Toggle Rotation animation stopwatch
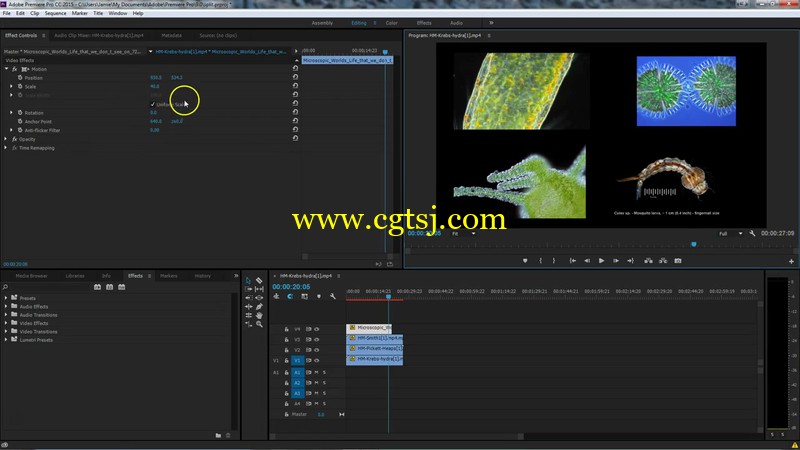800x450 pixels. 20,113
